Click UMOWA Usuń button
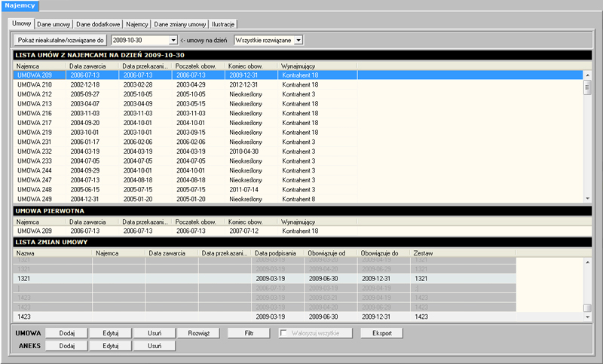 pyautogui.click(x=155, y=333)
